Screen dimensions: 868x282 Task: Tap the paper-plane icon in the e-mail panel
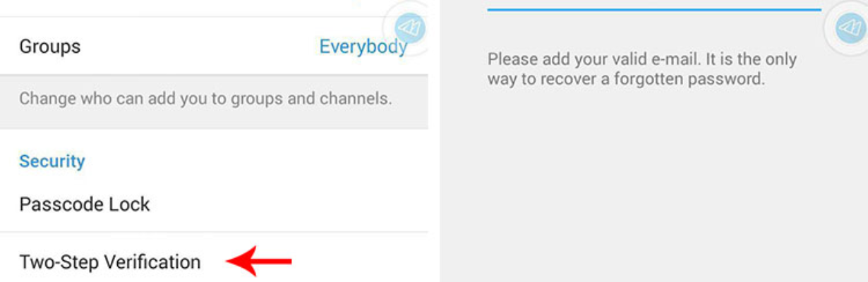point(848,29)
